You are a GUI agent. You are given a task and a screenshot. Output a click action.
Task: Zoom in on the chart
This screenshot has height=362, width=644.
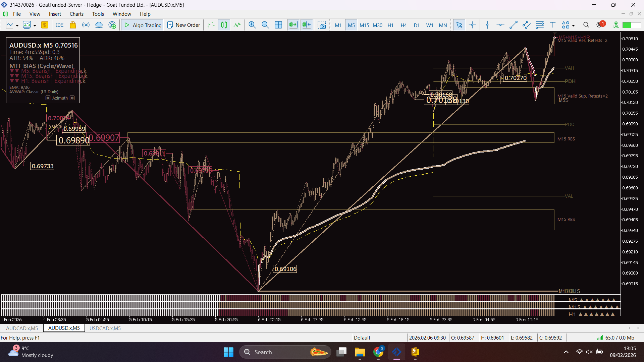click(x=252, y=25)
